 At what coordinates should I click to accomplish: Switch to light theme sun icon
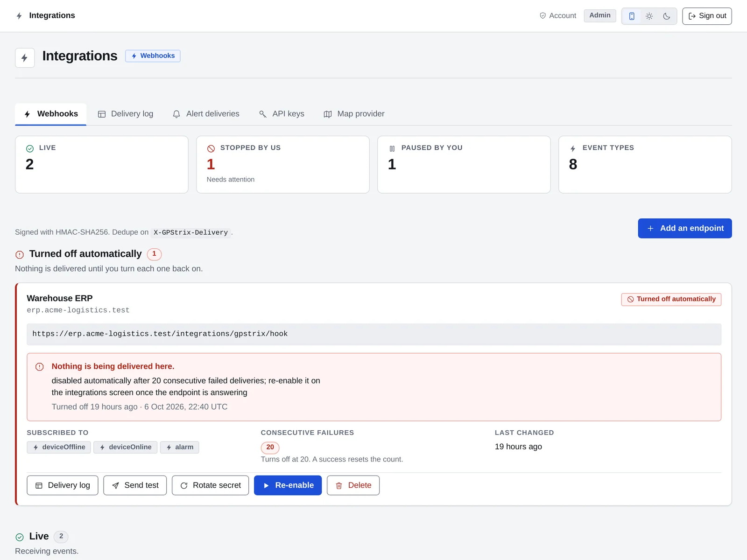click(x=649, y=16)
